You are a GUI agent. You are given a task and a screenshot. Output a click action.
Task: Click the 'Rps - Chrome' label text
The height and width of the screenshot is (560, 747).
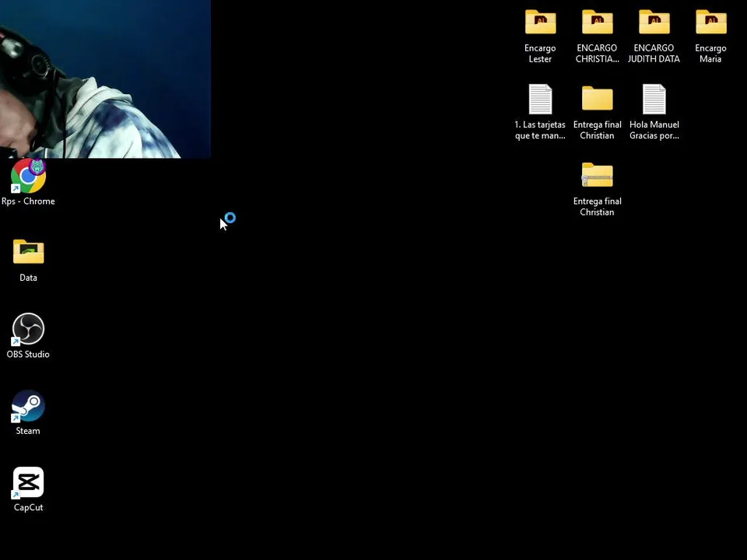coord(28,201)
